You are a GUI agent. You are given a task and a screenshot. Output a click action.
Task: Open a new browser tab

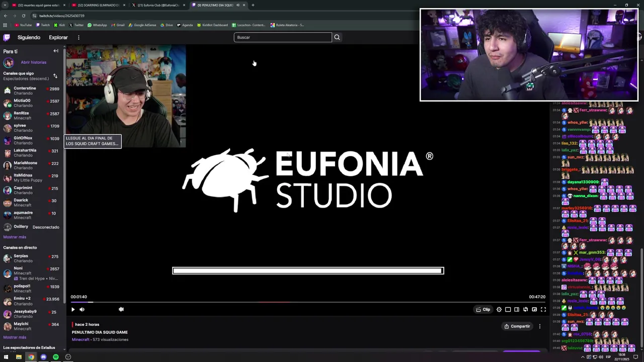[253, 5]
